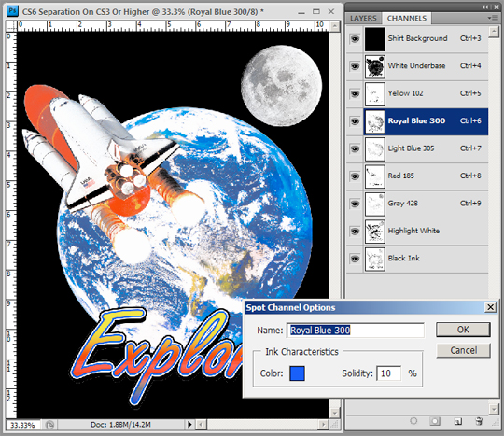Load channel as selection icon

tap(413, 421)
